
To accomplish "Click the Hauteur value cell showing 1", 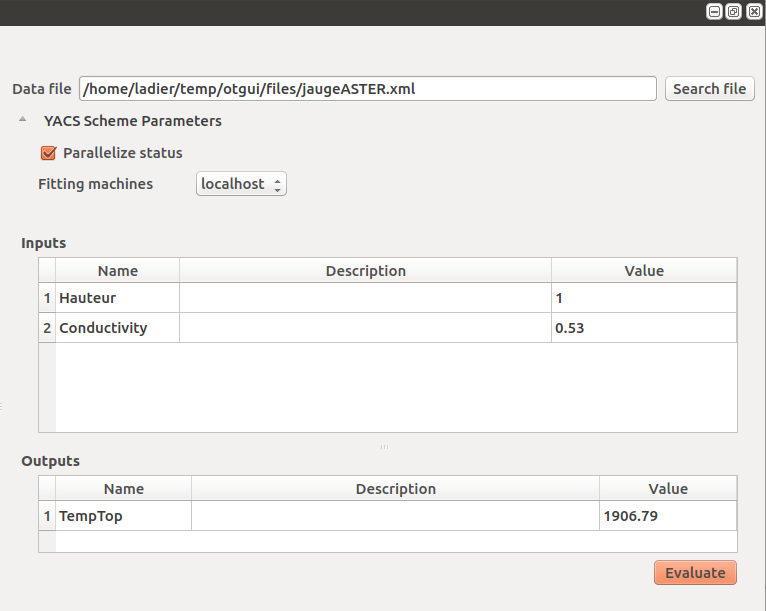I will click(x=643, y=298).
